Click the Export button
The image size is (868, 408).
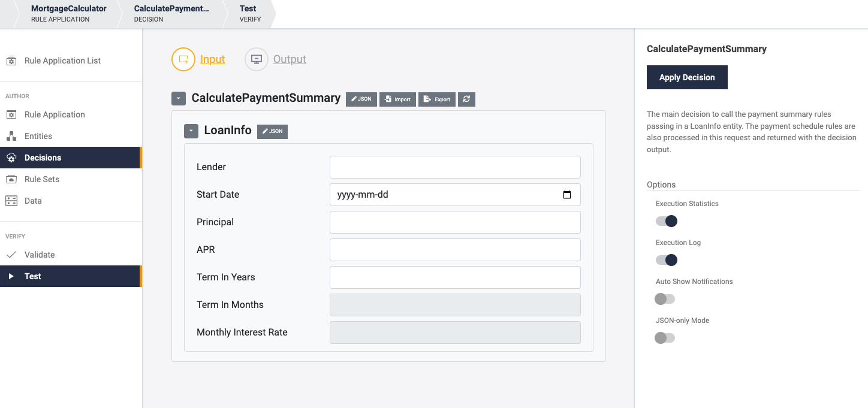437,99
